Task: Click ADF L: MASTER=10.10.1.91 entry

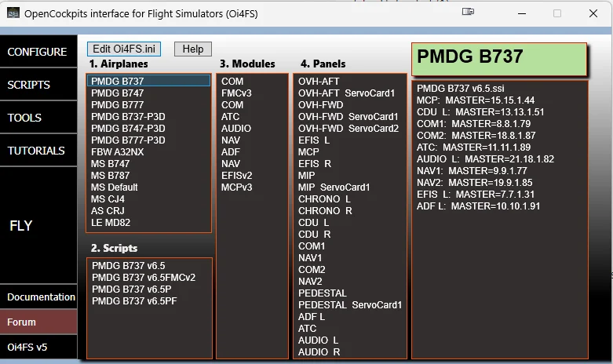Action: click(x=478, y=206)
